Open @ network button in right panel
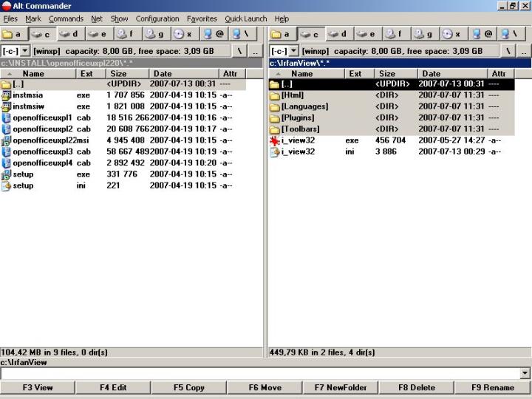Image resolution: width=532 pixels, height=399 pixels. (483, 34)
